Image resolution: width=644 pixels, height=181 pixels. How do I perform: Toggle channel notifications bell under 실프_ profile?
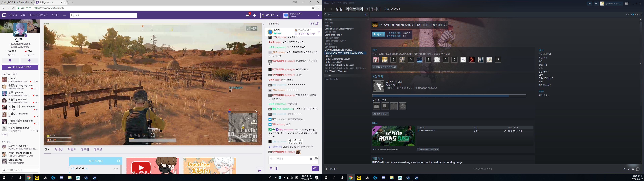pyautogui.click(x=30, y=61)
